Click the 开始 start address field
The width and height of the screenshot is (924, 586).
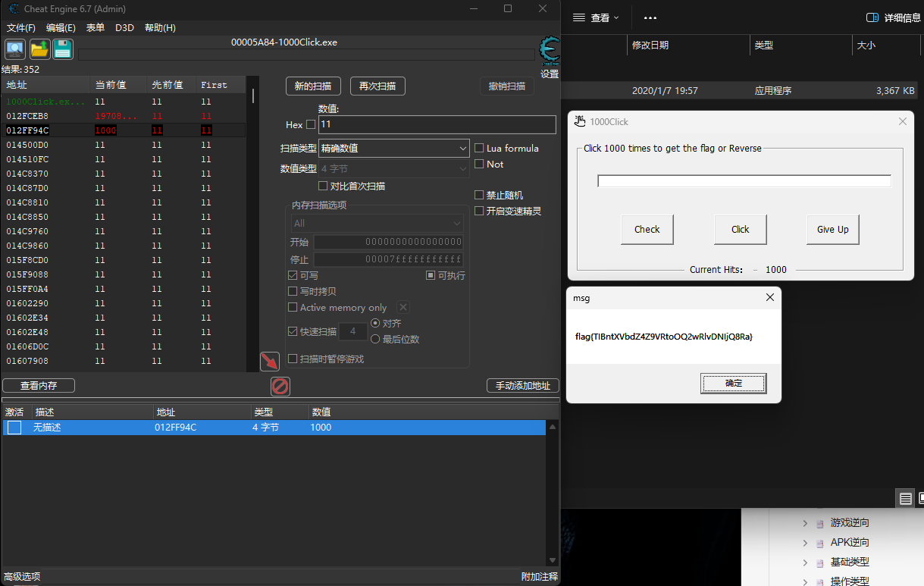pyautogui.click(x=388, y=242)
